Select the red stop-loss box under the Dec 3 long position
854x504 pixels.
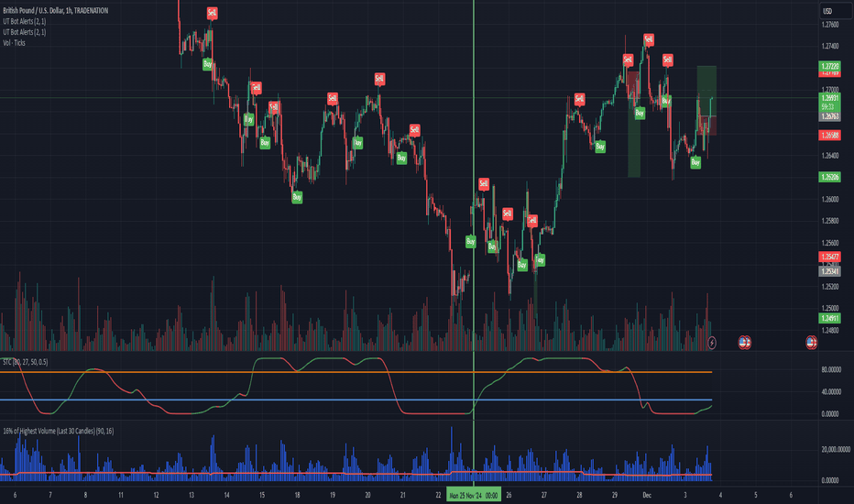click(x=707, y=126)
